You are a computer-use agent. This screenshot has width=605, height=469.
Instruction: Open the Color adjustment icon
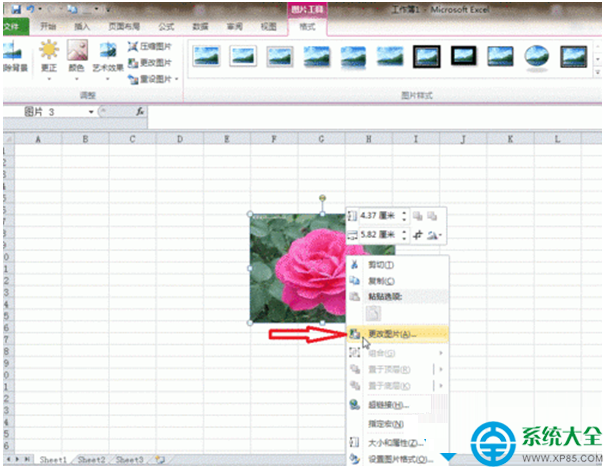(x=76, y=50)
